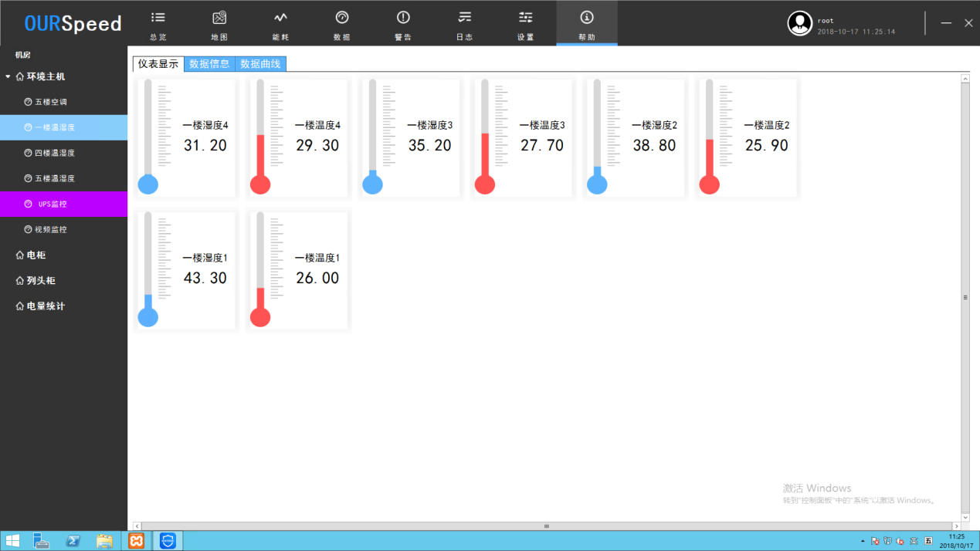Open the root user account menu
The height and width of the screenshot is (551, 980).
coord(800,23)
